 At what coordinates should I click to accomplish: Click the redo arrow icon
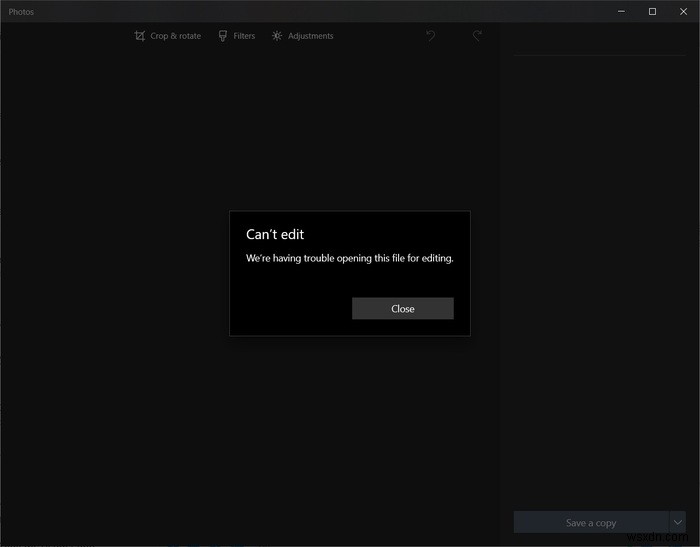tap(477, 36)
